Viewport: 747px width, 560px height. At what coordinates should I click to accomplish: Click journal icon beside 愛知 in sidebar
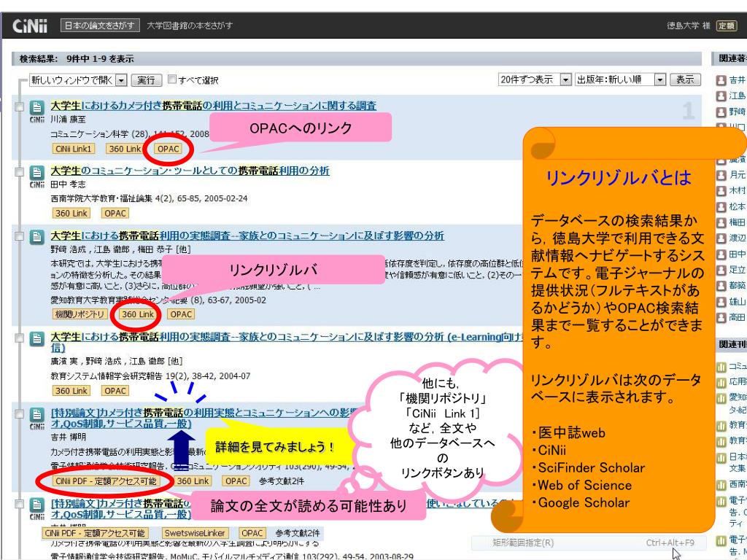(721, 398)
